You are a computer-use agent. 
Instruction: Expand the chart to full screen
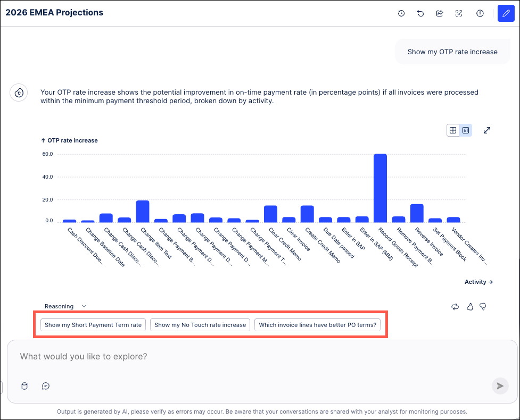click(x=486, y=130)
